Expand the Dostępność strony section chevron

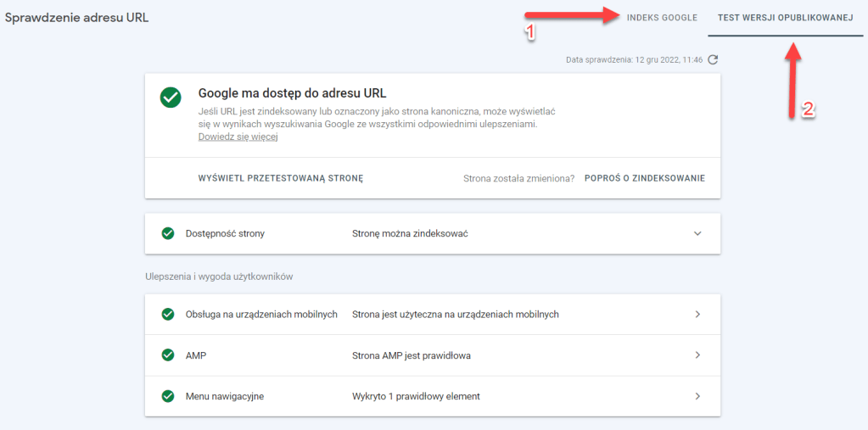(697, 233)
